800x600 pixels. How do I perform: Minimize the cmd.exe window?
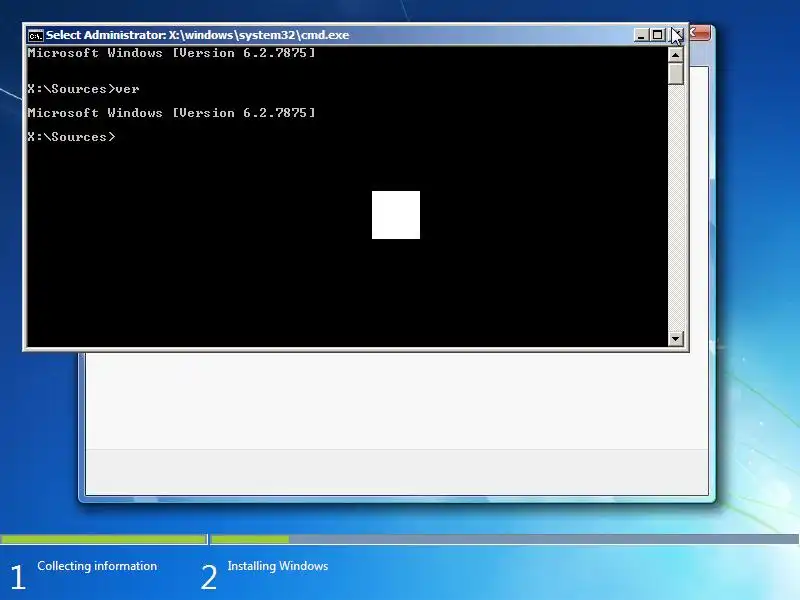pos(641,35)
